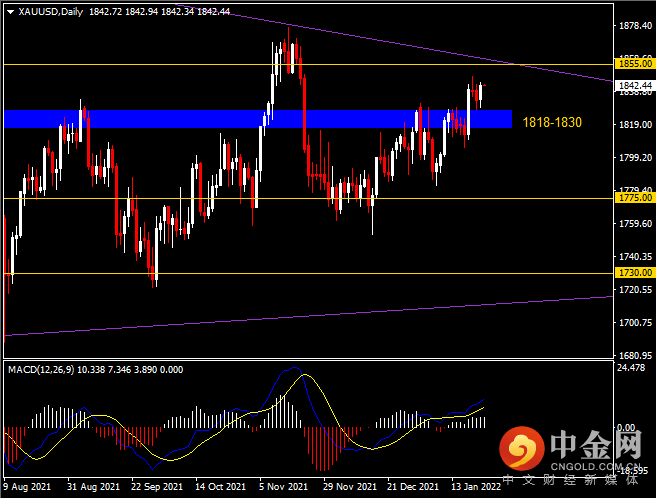Screen dimensions: 656x498
Task: Select the 1855.00 price level label
Action: pyautogui.click(x=635, y=64)
